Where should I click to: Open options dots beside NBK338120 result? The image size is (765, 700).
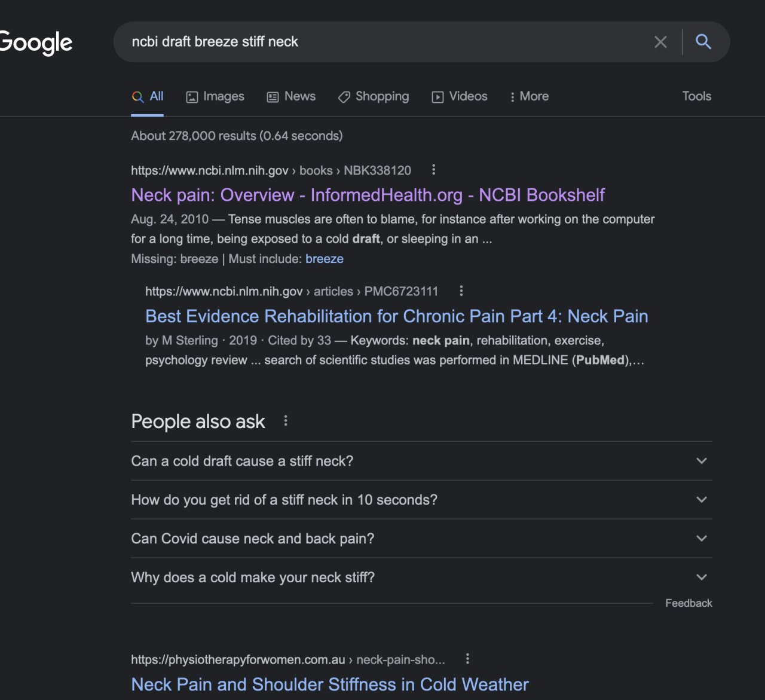pos(433,170)
